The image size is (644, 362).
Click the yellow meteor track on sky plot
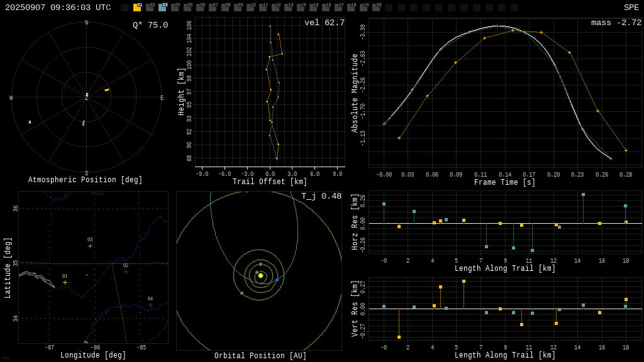click(107, 90)
